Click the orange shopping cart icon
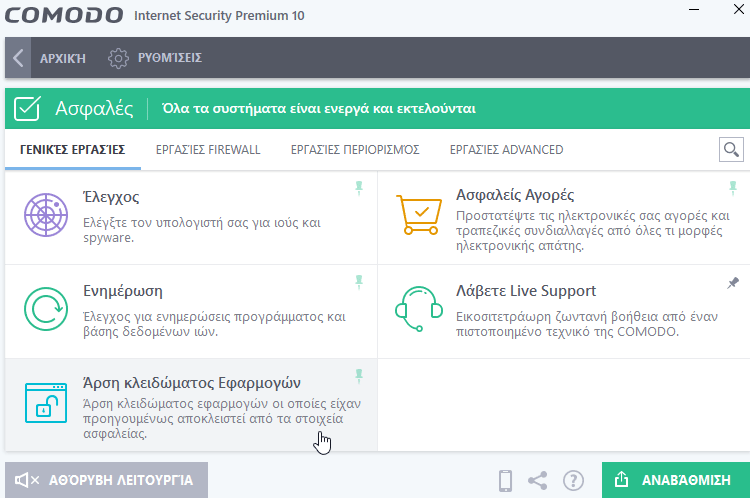The height and width of the screenshot is (498, 750). (419, 215)
